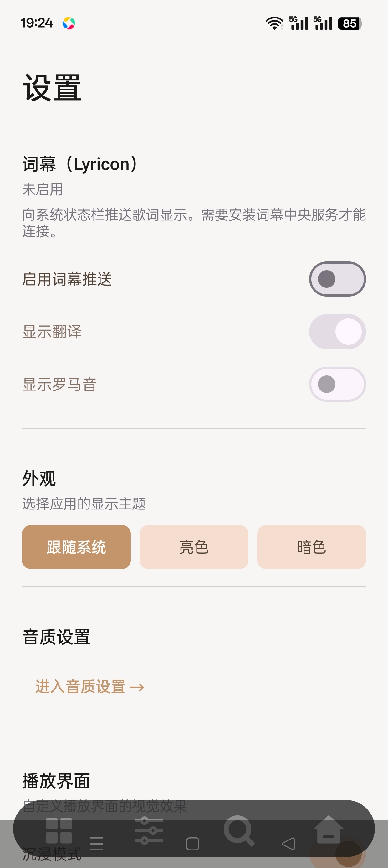Tap the 词幕（Lyricon）section heading
The width and height of the screenshot is (388, 868).
click(x=80, y=164)
